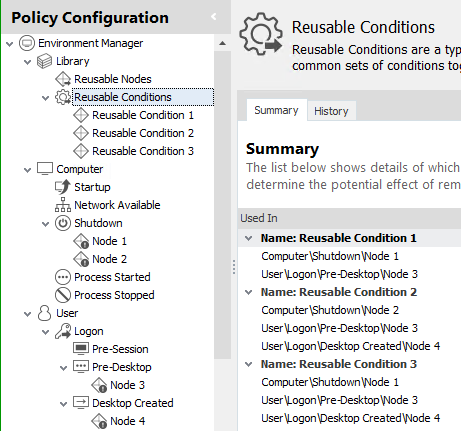
Task: Select Computer\Shutdown\Node 2 entry
Action: click(330, 310)
